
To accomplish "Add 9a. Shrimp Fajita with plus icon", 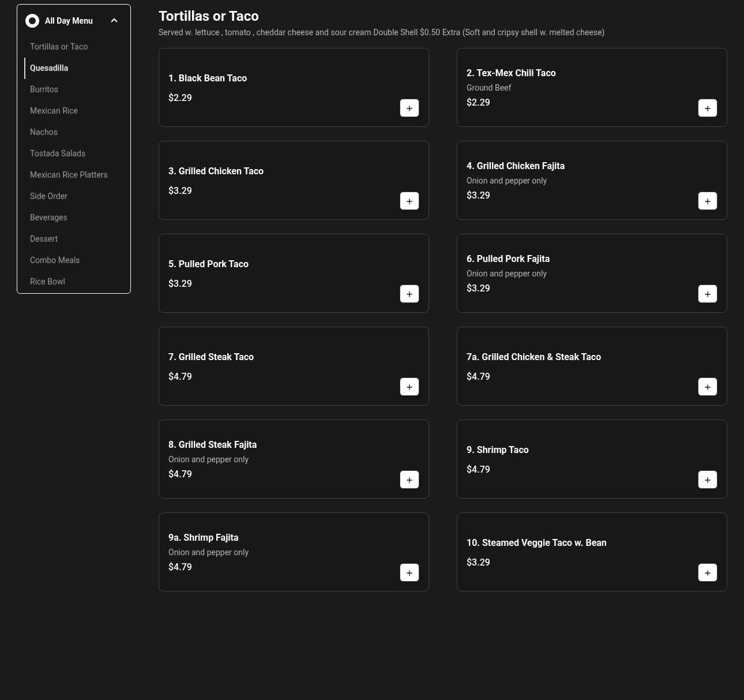I will tap(409, 572).
